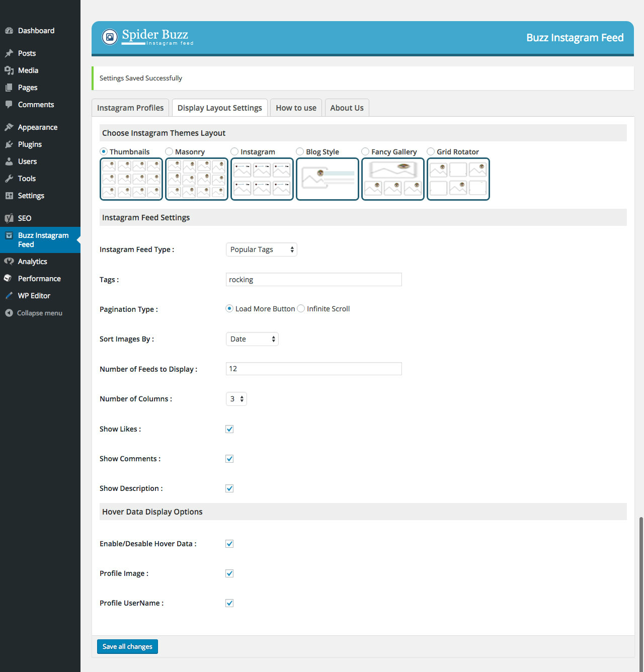Click the Settings Saved Successfully notice

tap(363, 78)
